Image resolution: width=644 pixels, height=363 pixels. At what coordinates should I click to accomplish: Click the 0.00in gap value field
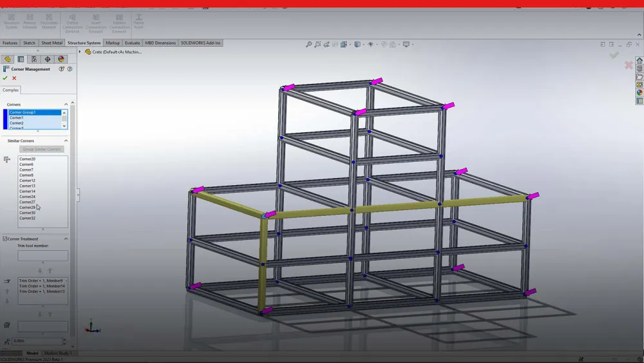point(37,341)
